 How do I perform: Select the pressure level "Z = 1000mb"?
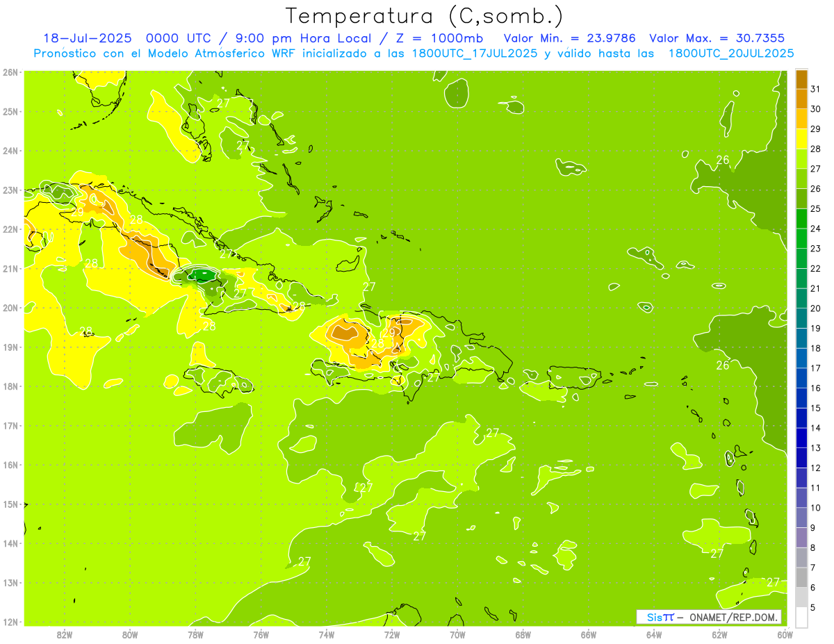tap(441, 38)
